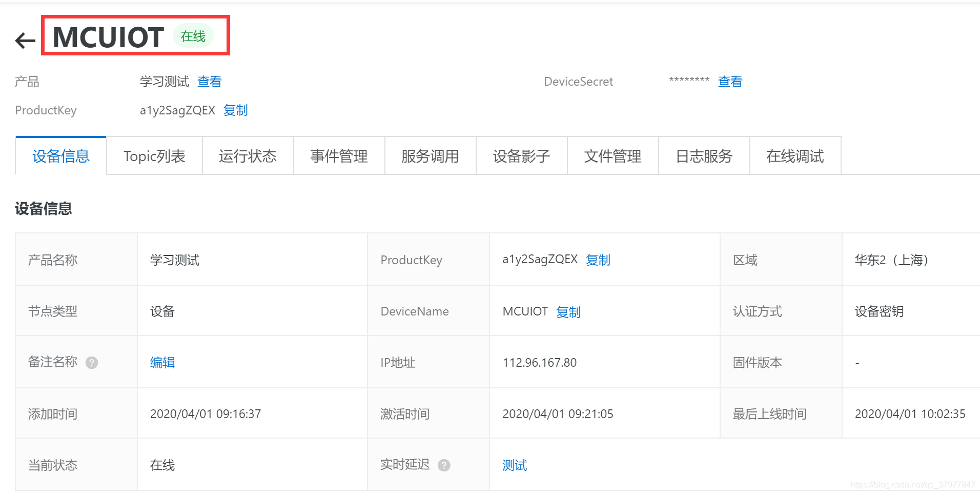Switch to the Topic列表 tab
This screenshot has width=980, height=494.
tap(154, 156)
